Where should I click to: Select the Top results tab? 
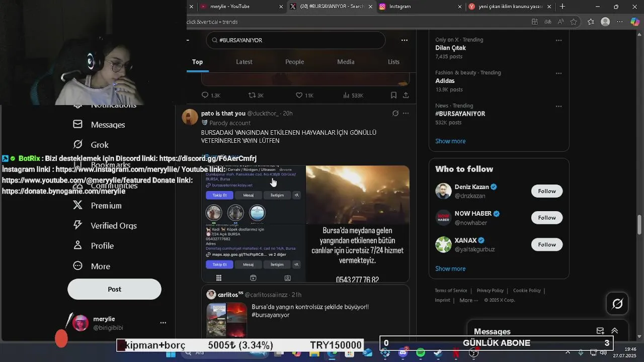(197, 62)
